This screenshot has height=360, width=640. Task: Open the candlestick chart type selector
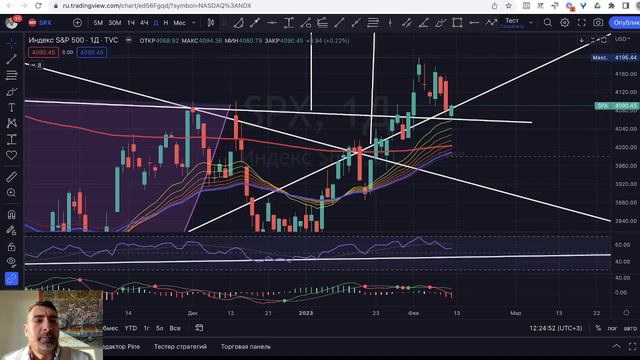(211, 23)
